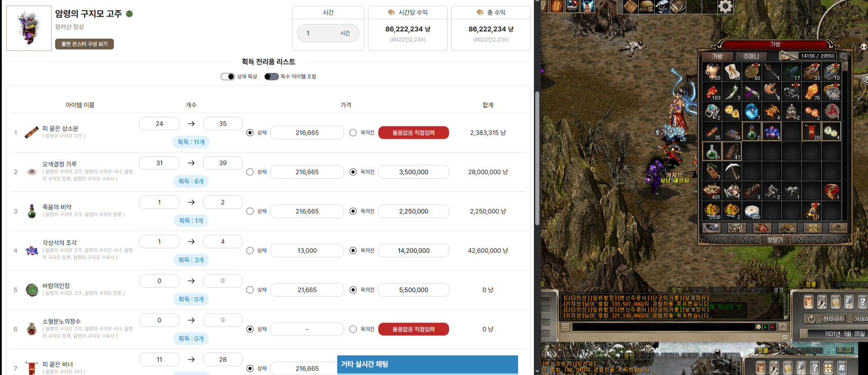The height and width of the screenshot is (375, 868).
Task: Click the chat text input box
Action: [663, 327]
